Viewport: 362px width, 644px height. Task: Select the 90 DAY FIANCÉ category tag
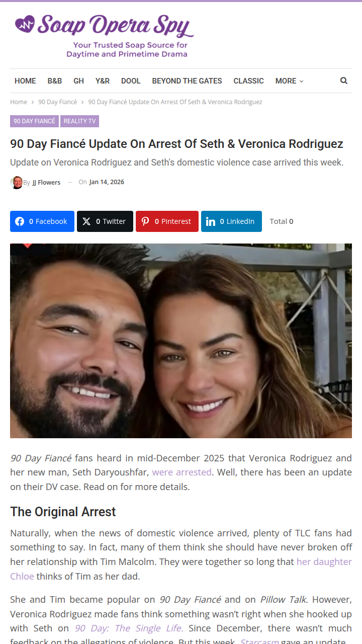tap(34, 121)
